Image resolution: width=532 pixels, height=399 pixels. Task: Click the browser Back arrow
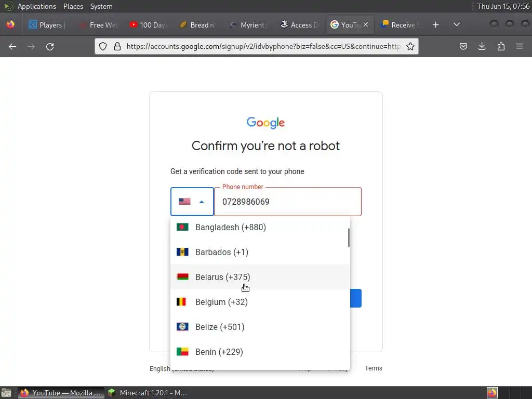click(12, 46)
